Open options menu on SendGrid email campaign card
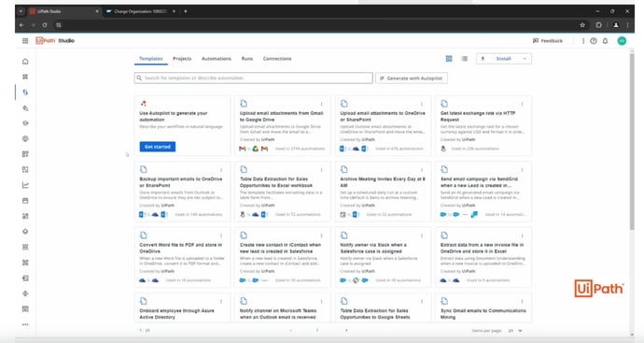The height and width of the screenshot is (343, 644). pyautogui.click(x=522, y=170)
